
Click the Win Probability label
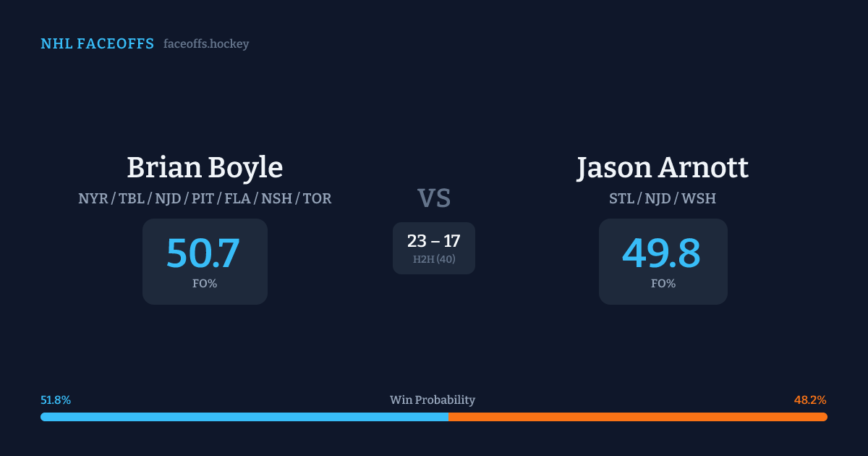(433, 400)
